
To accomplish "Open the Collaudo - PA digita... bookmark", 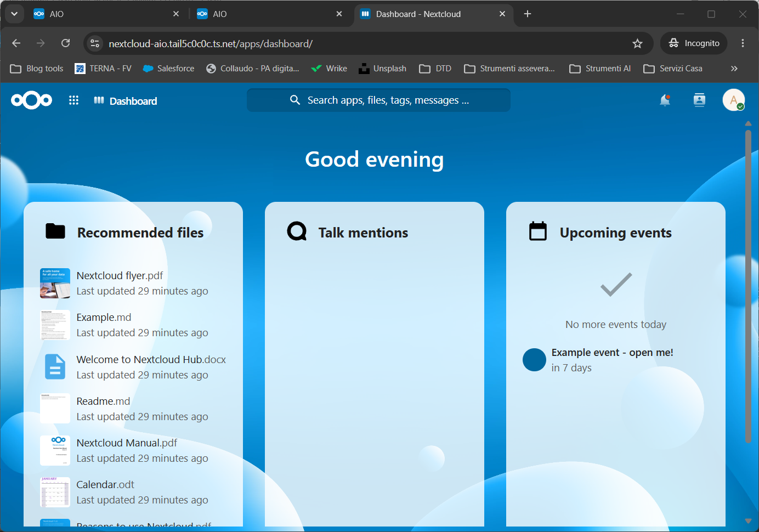I will (253, 69).
